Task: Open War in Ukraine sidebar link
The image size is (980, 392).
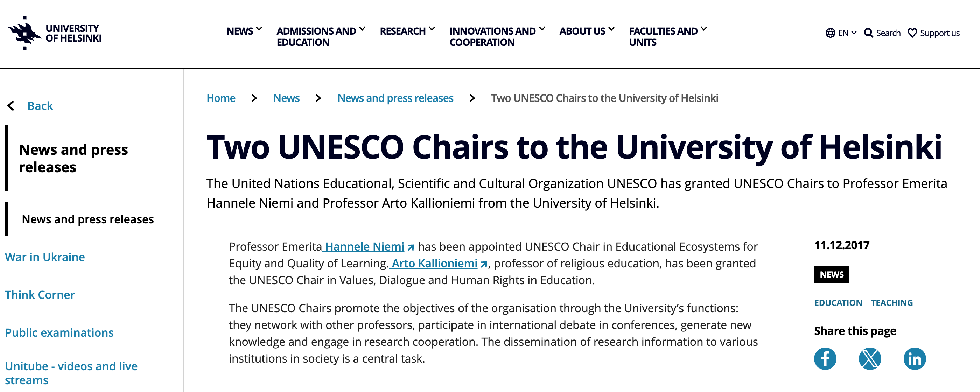Action: (45, 257)
